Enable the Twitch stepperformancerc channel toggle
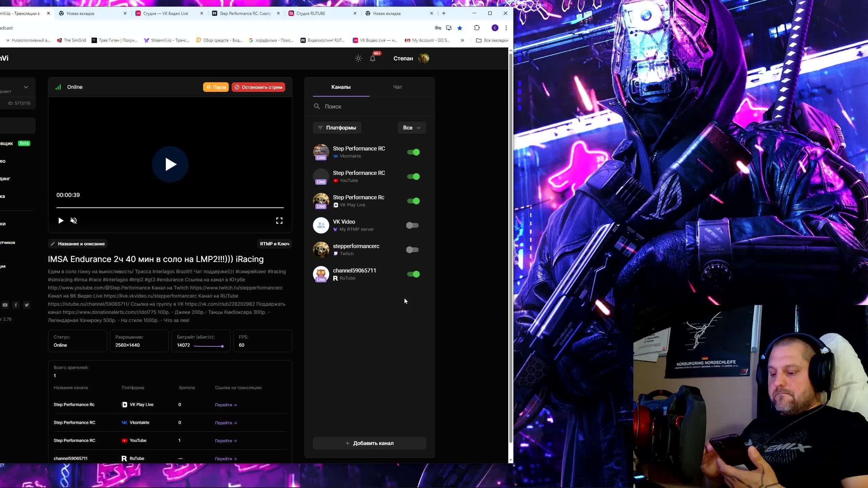Image resolution: width=868 pixels, height=488 pixels. (x=412, y=250)
